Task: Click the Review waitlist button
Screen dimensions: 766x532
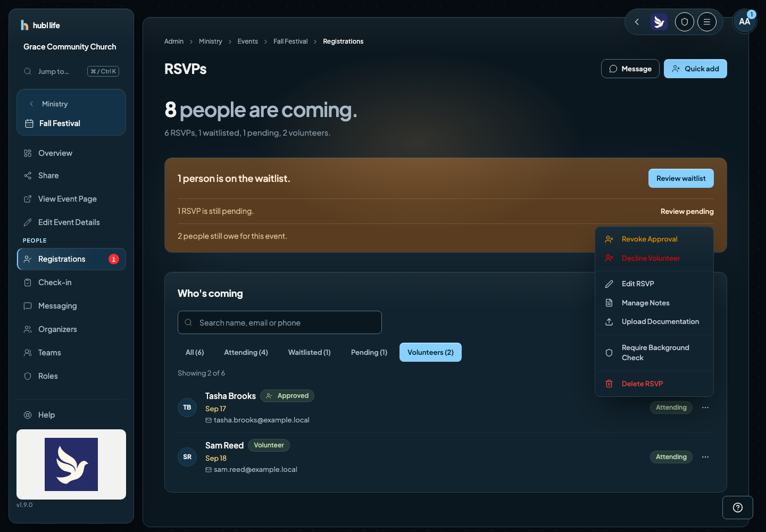Action: point(681,178)
